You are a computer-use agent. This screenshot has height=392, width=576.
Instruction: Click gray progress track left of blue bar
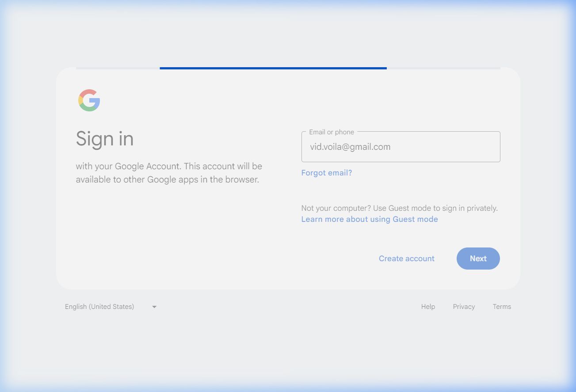[x=118, y=68]
